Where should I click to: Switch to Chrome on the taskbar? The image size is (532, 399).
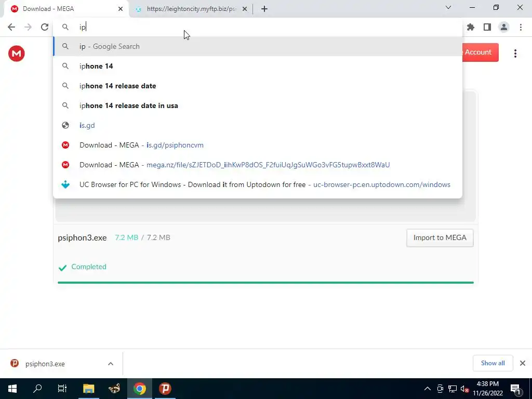[139, 389]
